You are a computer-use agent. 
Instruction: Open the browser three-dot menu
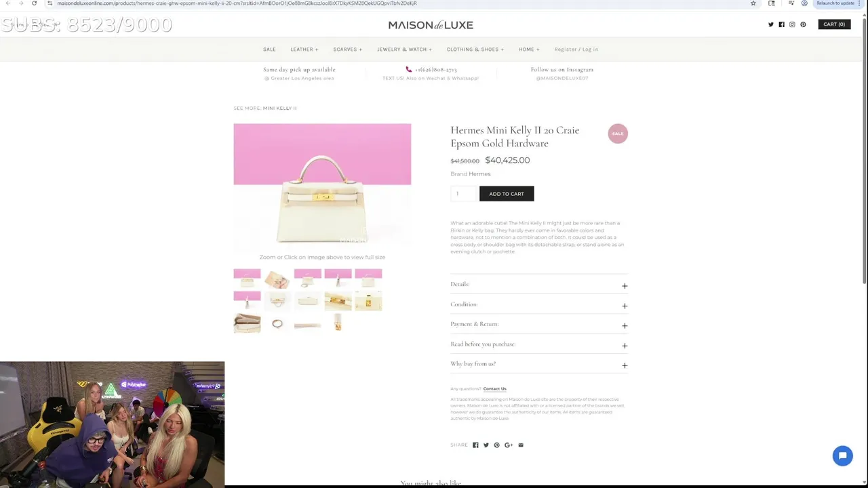pos(859,3)
